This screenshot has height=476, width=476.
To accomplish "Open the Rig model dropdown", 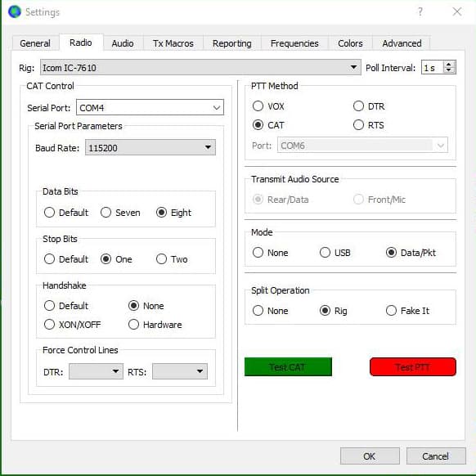I will [x=200, y=67].
